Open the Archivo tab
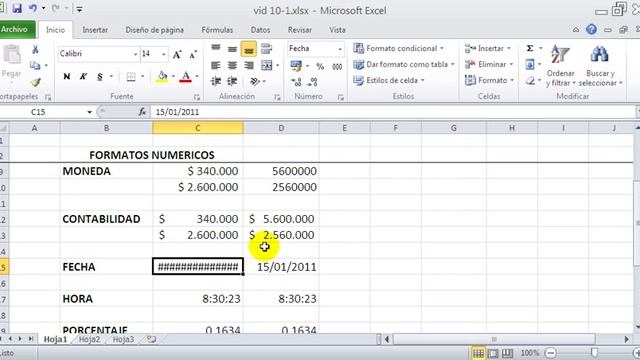The image size is (640, 360). (x=15, y=29)
